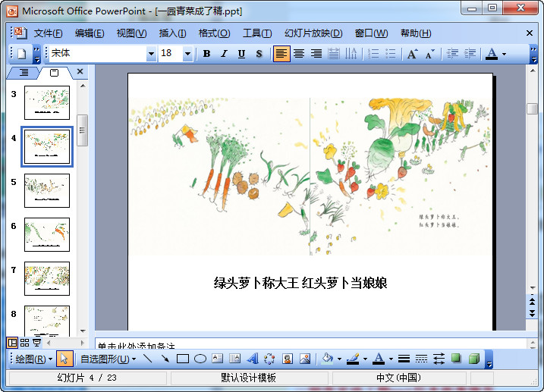Select the Arrow drawing tool

point(165,359)
